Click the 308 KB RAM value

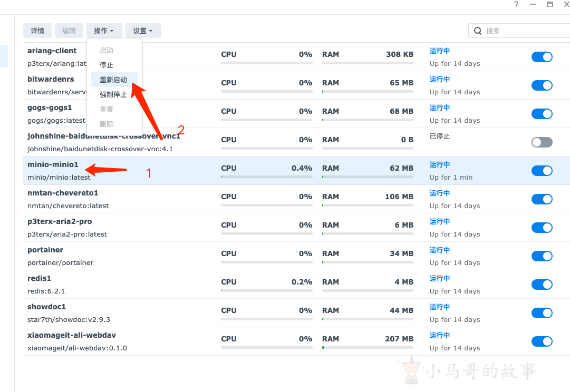point(400,54)
